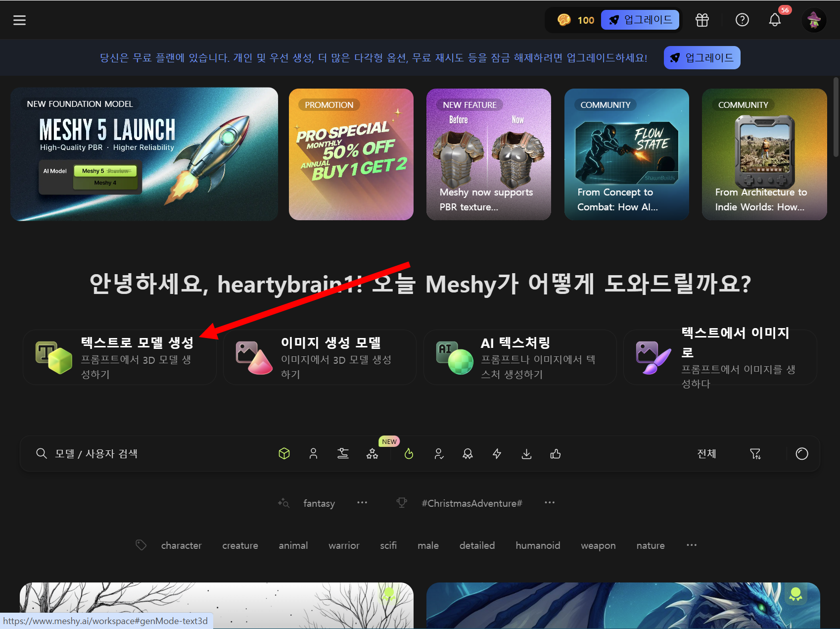Click the #ChristmasAdventure# challenge tag
Screen dimensions: 840x629
click(472, 503)
